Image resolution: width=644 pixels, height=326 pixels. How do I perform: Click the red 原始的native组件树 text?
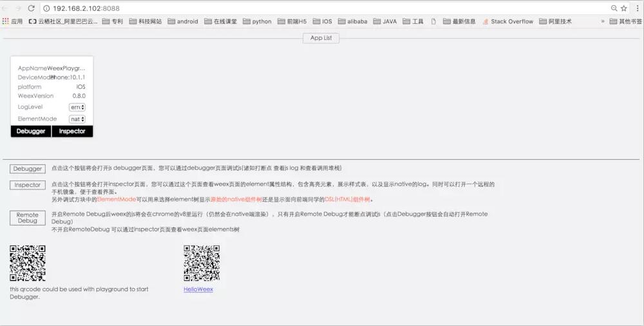click(236, 199)
